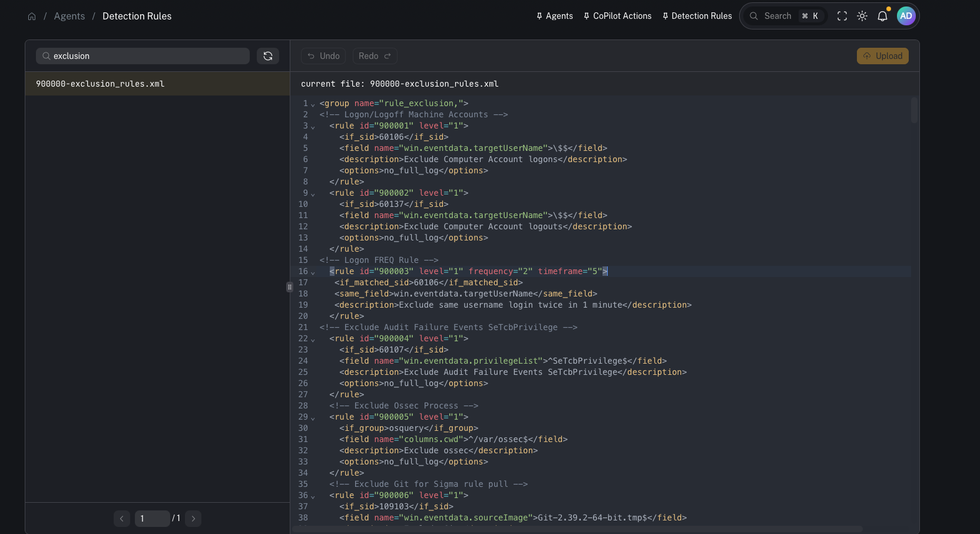Click the previous page arrow

[x=122, y=519]
